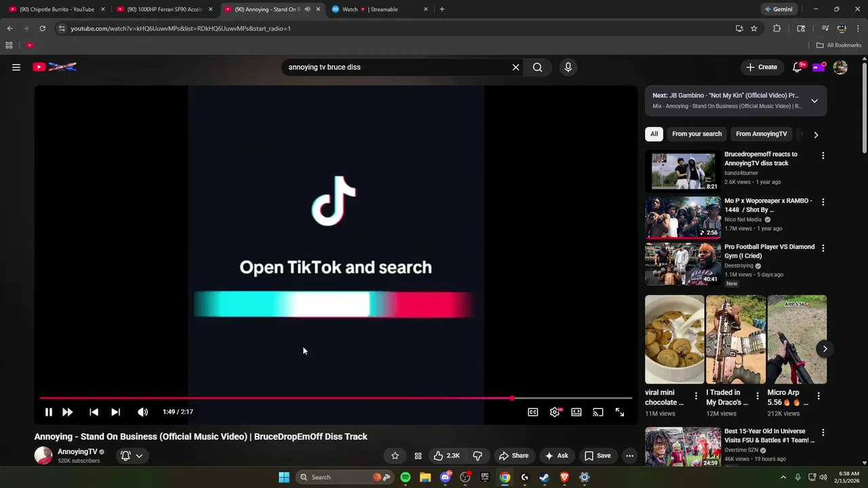
Task: Open the player settings gear menu
Action: (x=555, y=412)
